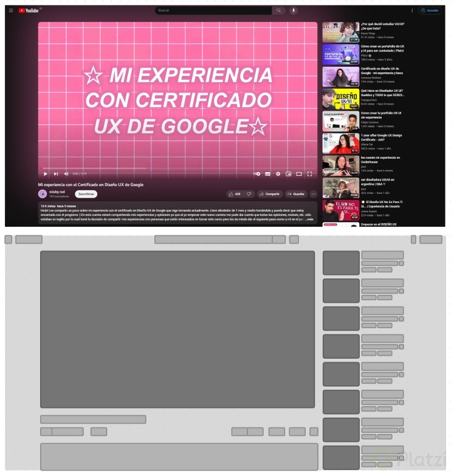Open 'Qué Hace un Diseñador UX UI?' title
The height and width of the screenshot is (476, 451).
click(382, 93)
